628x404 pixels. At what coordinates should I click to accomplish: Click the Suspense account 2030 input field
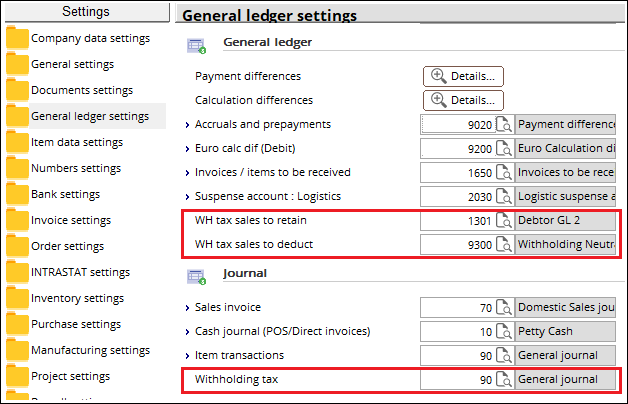click(457, 197)
